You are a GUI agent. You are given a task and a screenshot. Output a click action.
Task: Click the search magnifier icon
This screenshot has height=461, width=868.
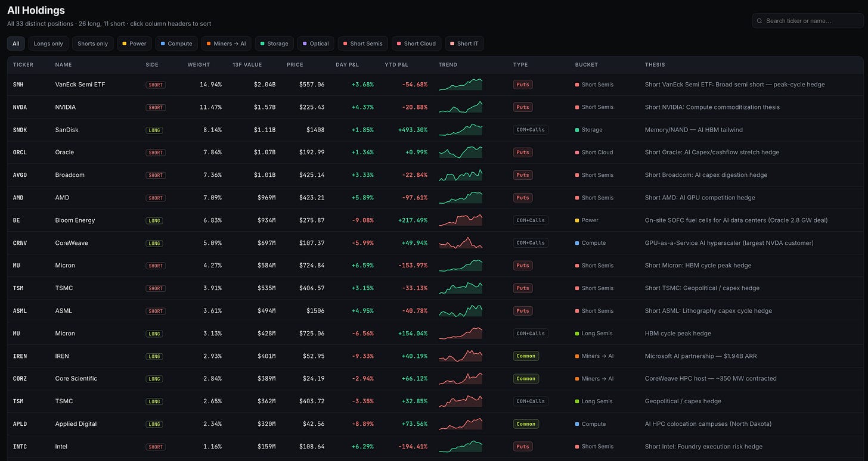pos(759,21)
